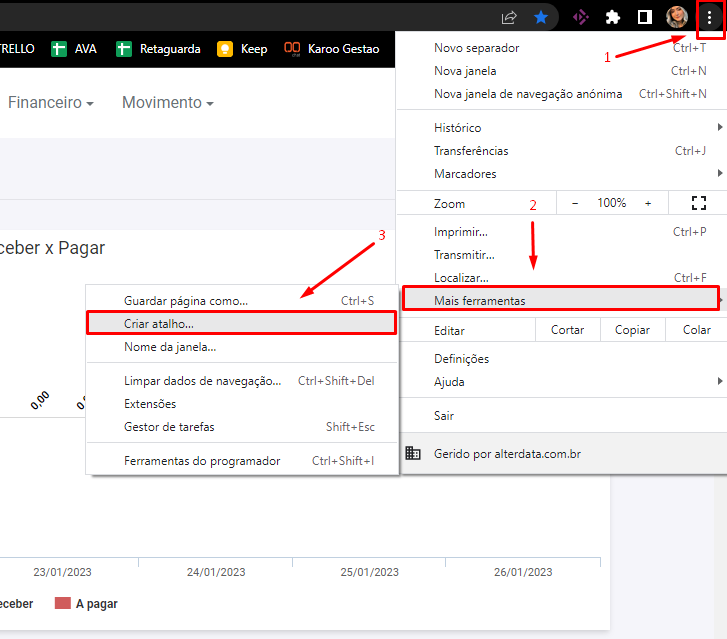Viewport: 727px width, 639px height.
Task: Click chart date 25/01/2023
Action: pyautogui.click(x=370, y=572)
